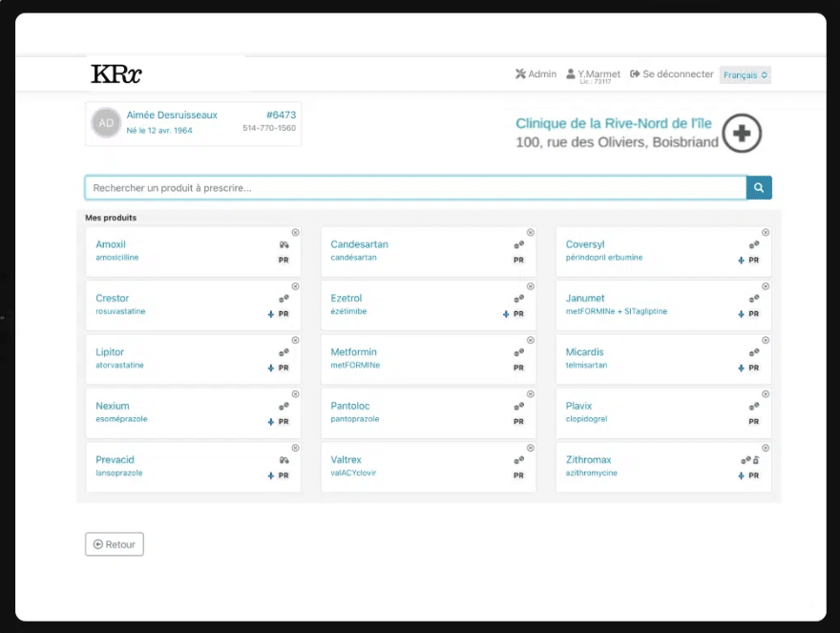This screenshot has height=633, width=840.
Task: Click the magnifier search button
Action: [759, 188]
